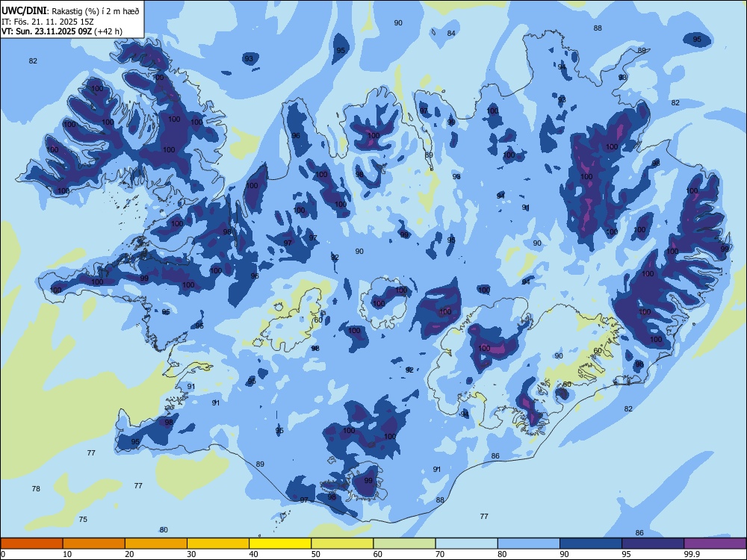The image size is (747, 560).
Task: Click the color scale tick label '10'
Action: [x=67, y=554]
